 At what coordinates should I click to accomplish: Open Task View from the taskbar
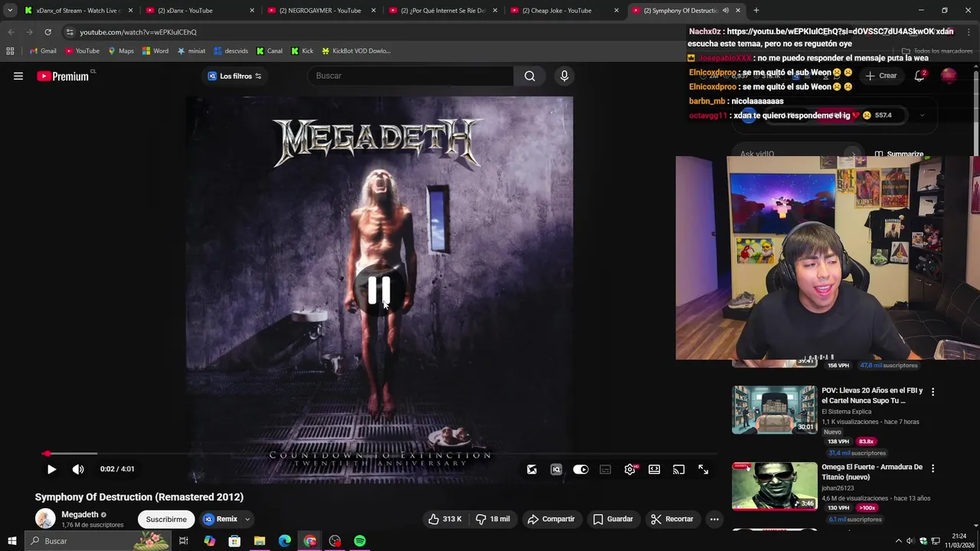pyautogui.click(x=184, y=541)
